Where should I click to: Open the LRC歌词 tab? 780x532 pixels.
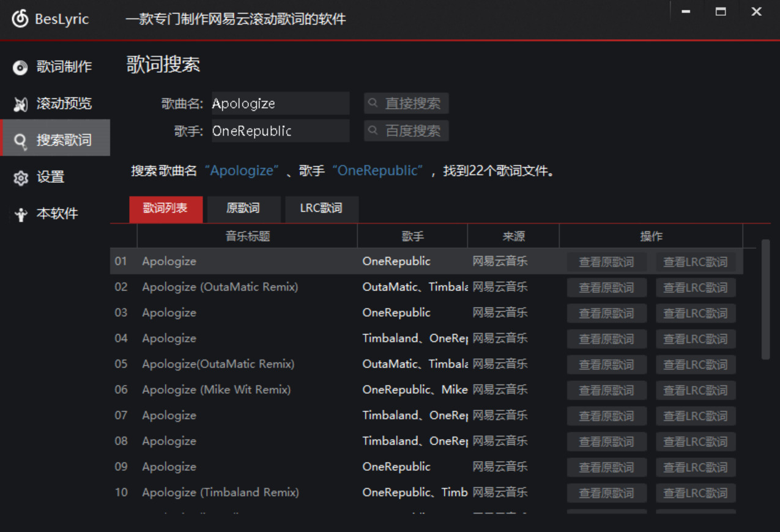tap(321, 209)
